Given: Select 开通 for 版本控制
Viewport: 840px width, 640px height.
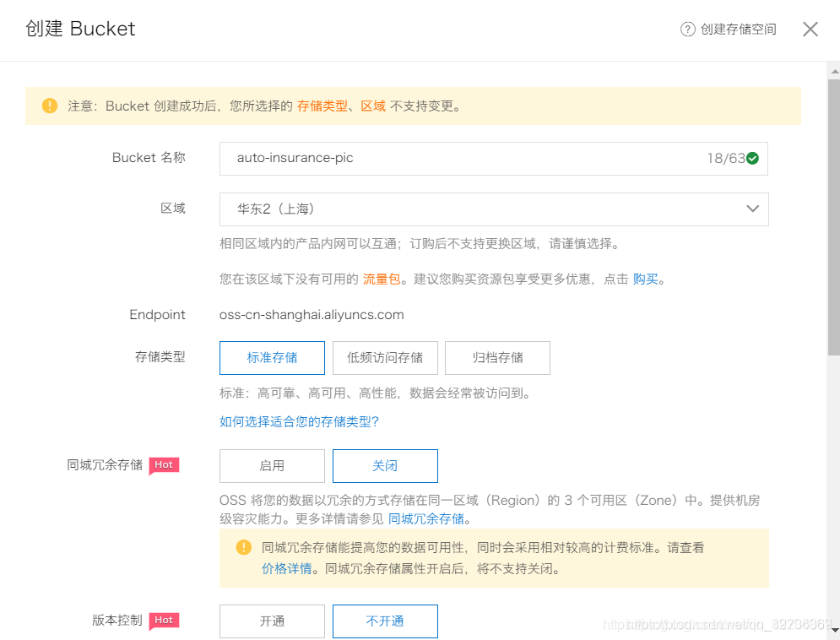Looking at the screenshot, I should 272,621.
